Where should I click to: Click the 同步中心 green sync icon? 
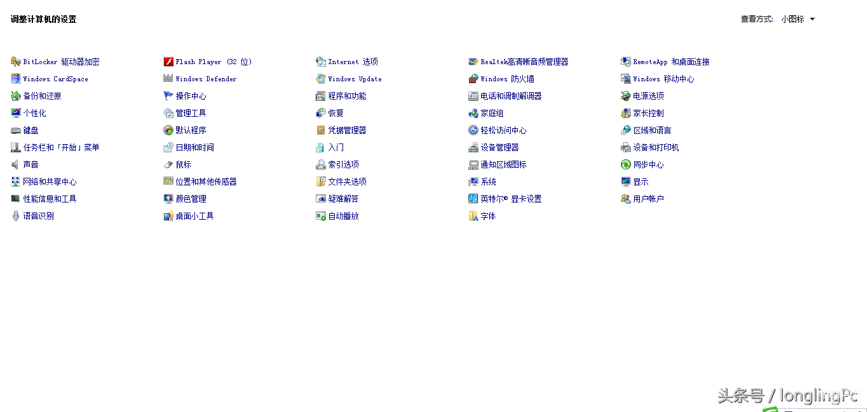click(x=626, y=164)
